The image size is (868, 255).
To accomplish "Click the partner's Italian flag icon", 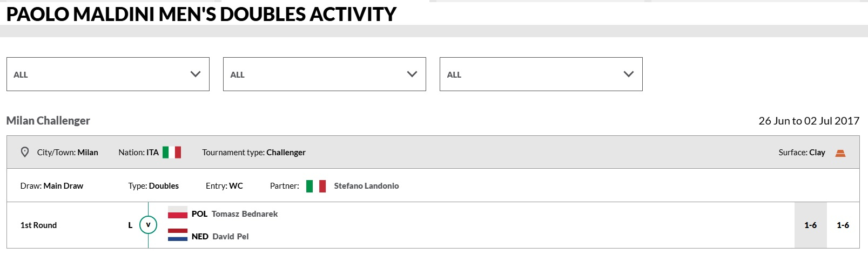I will click(x=316, y=186).
